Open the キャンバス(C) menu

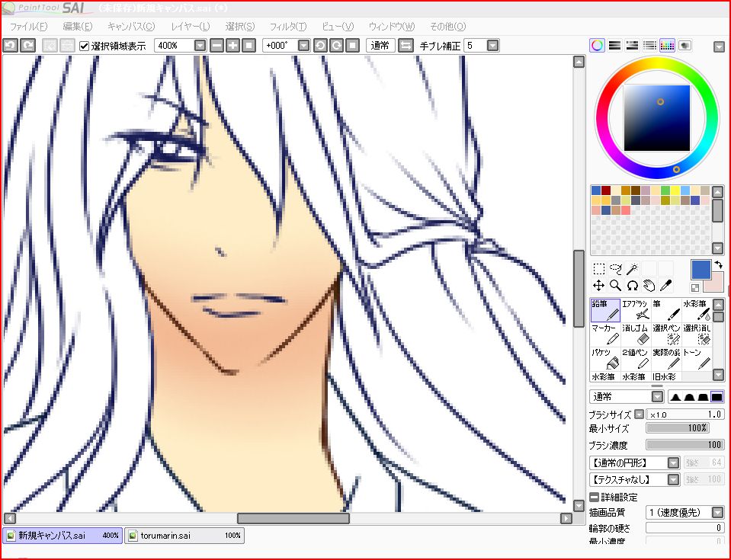coord(131,27)
